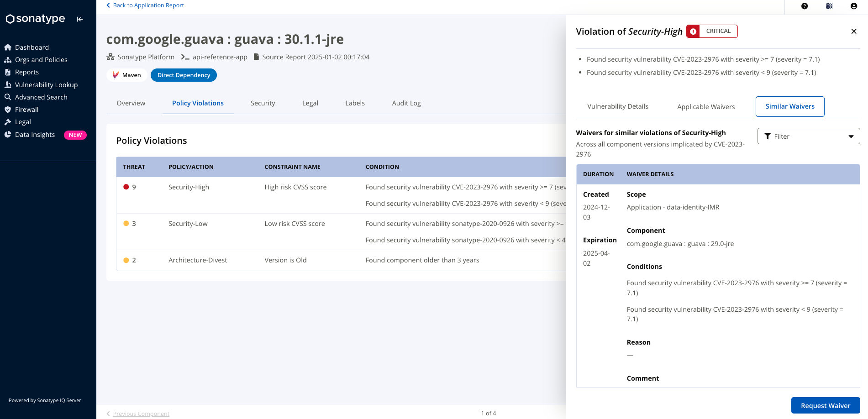Click Low risk CVSS score constraint
The width and height of the screenshot is (868, 419).
[x=295, y=224]
